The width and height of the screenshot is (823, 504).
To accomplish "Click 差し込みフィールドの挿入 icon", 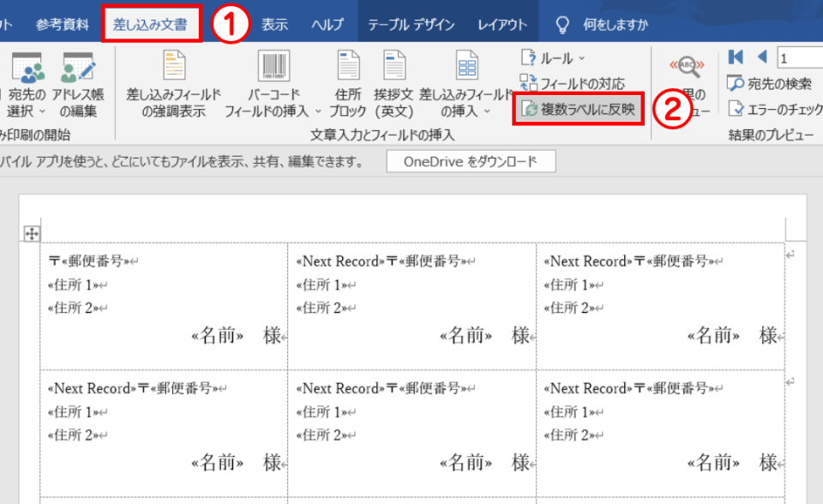I will [466, 66].
